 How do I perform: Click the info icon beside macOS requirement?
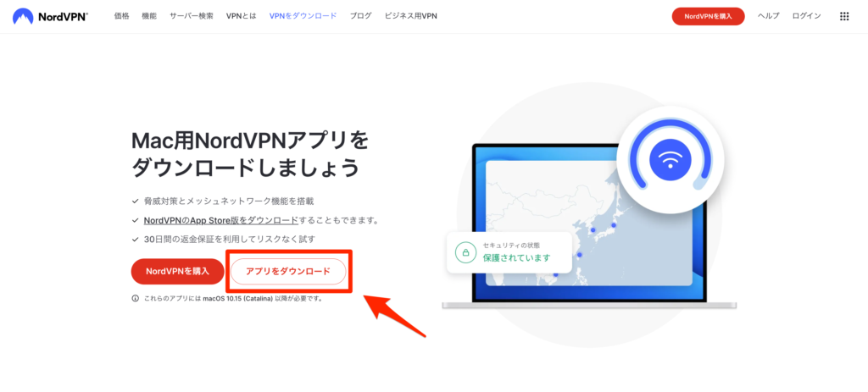click(x=135, y=298)
